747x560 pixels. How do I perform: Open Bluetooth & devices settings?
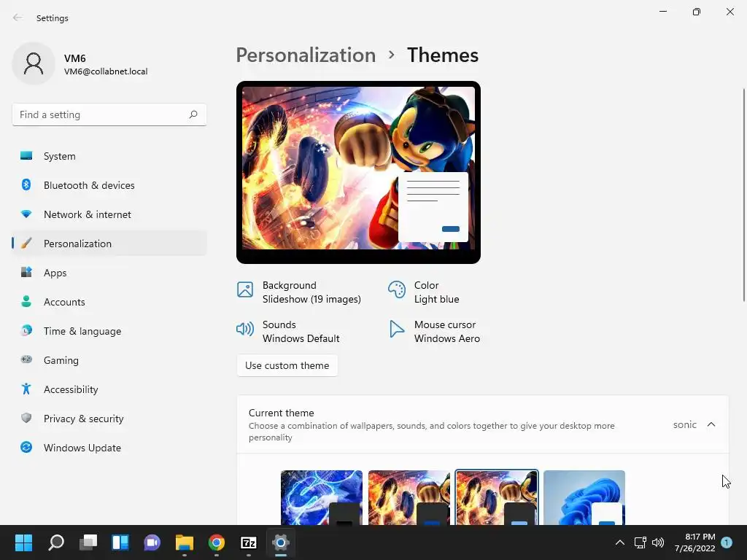click(x=109, y=185)
